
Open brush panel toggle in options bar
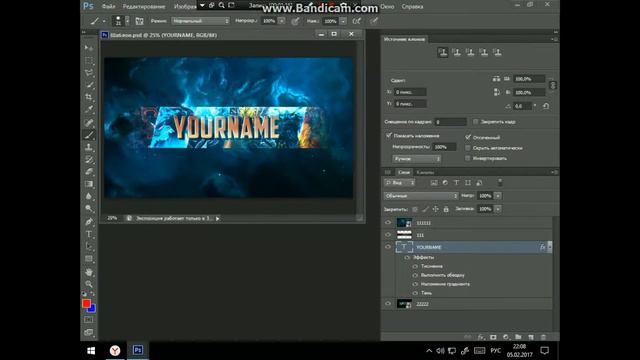point(139,21)
